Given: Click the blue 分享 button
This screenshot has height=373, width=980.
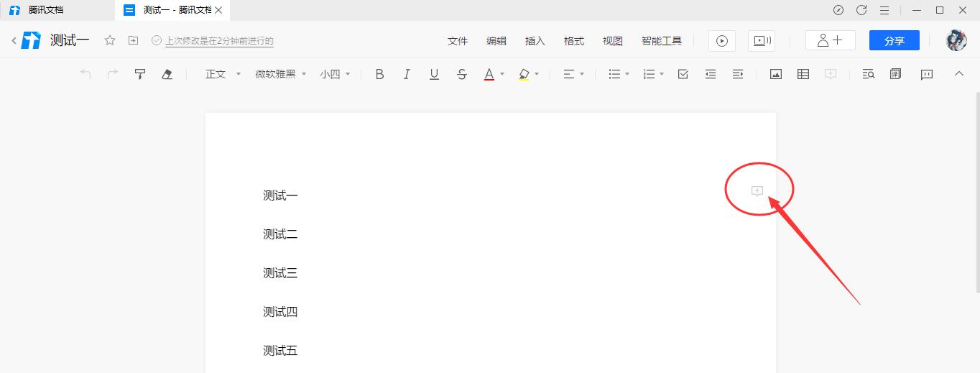Looking at the screenshot, I should coord(895,41).
